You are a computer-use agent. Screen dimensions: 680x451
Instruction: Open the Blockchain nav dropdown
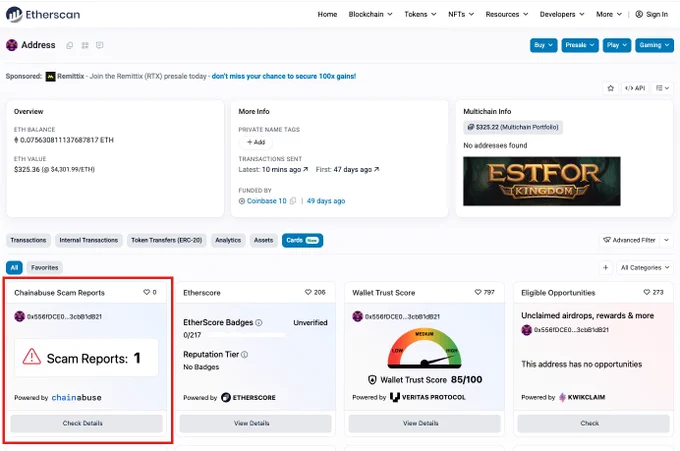(370, 14)
